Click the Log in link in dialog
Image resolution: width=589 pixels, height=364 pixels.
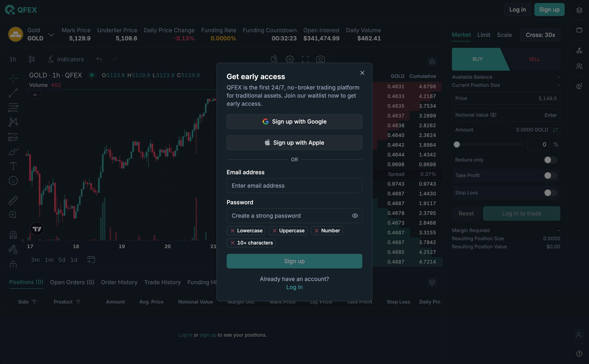tap(294, 287)
